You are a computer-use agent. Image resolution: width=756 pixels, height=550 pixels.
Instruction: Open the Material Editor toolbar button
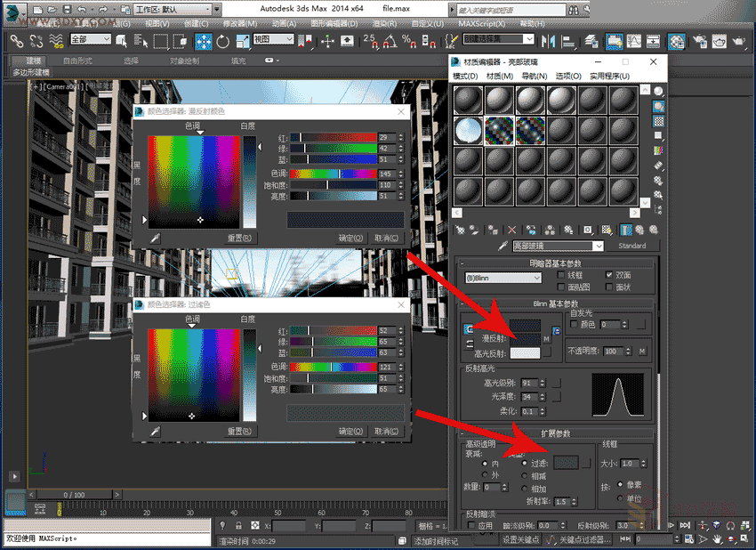coord(677,42)
